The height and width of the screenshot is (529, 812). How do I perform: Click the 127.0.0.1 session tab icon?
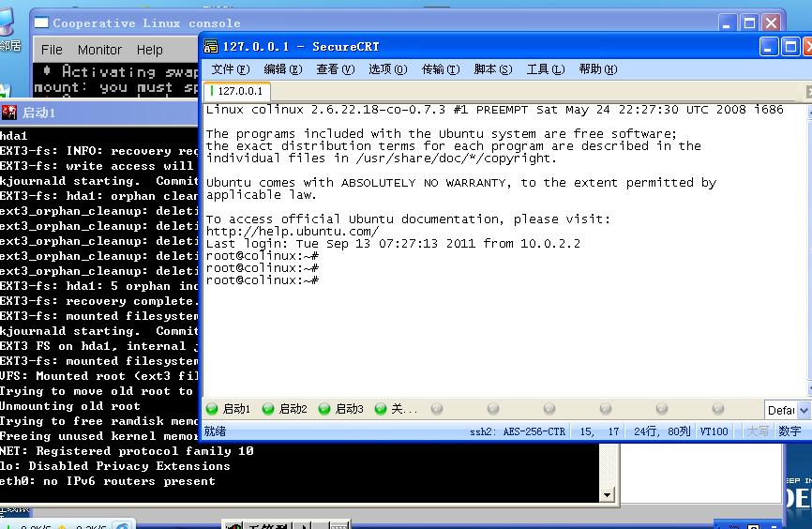coord(211,92)
